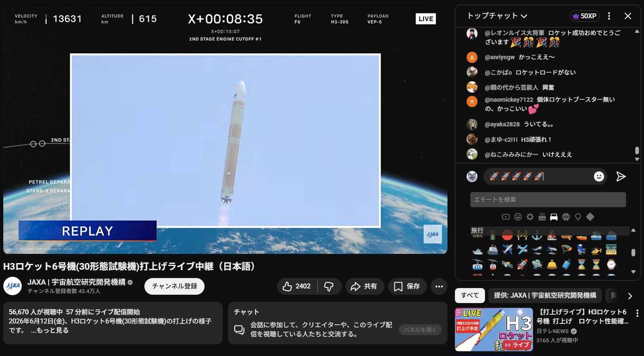Open YouTube emotes category in picker
The width and height of the screenshot is (644, 356).
tap(506, 217)
